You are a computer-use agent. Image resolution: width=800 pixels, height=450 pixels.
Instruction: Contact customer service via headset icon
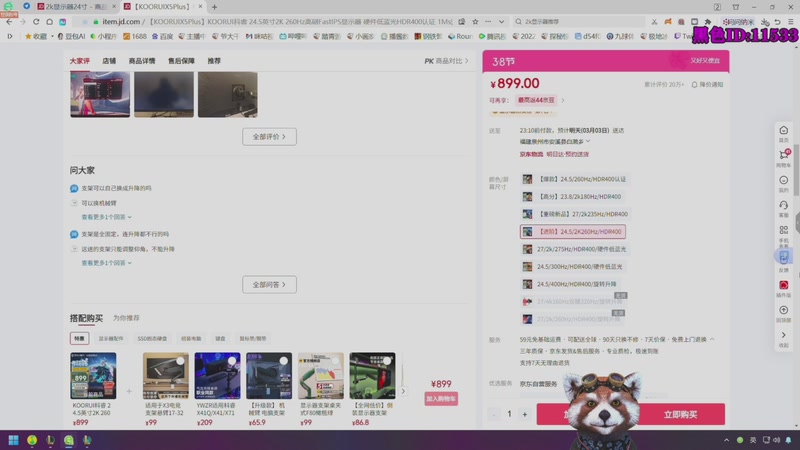pos(783,205)
